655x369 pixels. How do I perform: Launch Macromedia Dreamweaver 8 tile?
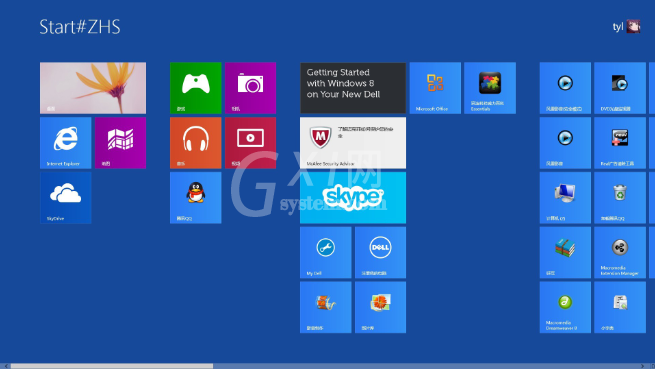[x=565, y=307]
